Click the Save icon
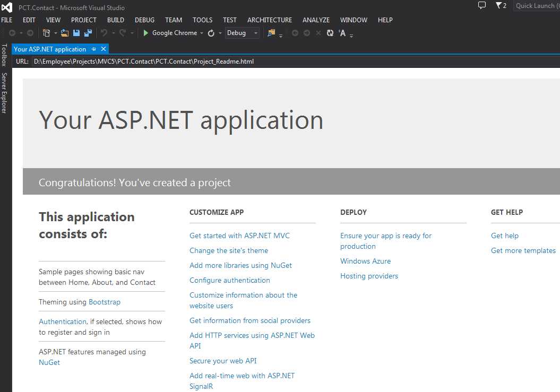Viewport: 560px width, 392px height. click(x=76, y=33)
